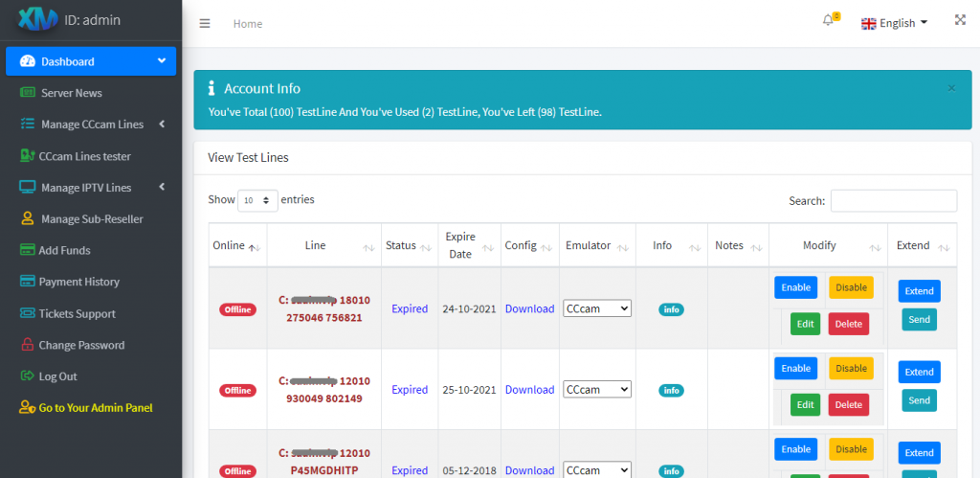Viewport: 980px width, 478px height.
Task: Click the Account Info 'i' icon
Action: [x=212, y=88]
